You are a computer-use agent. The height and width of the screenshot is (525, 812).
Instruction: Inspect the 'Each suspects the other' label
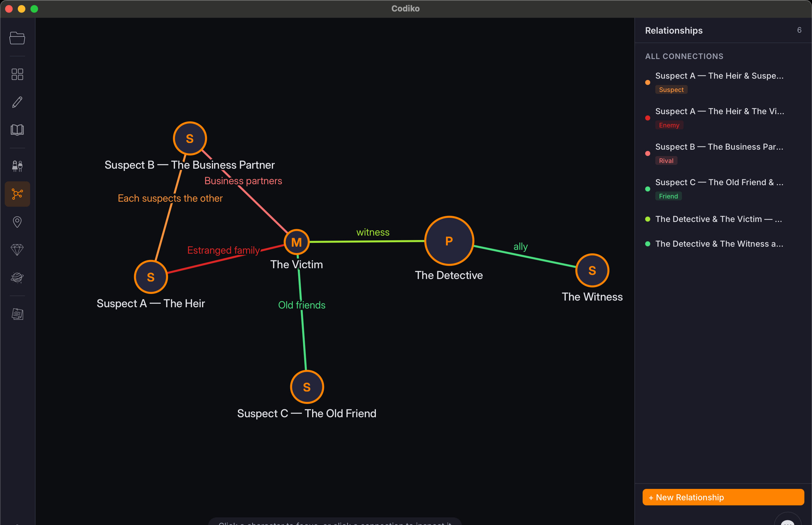click(170, 198)
